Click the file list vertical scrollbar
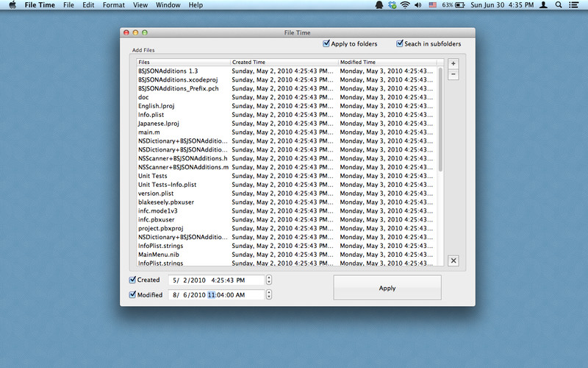 440,119
